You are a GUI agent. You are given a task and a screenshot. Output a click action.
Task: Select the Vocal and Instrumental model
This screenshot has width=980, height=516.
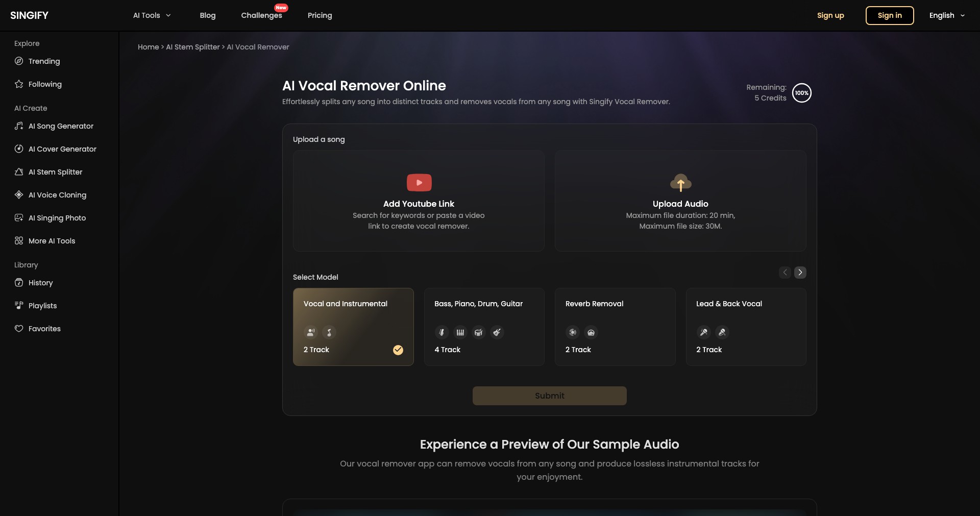tap(353, 327)
